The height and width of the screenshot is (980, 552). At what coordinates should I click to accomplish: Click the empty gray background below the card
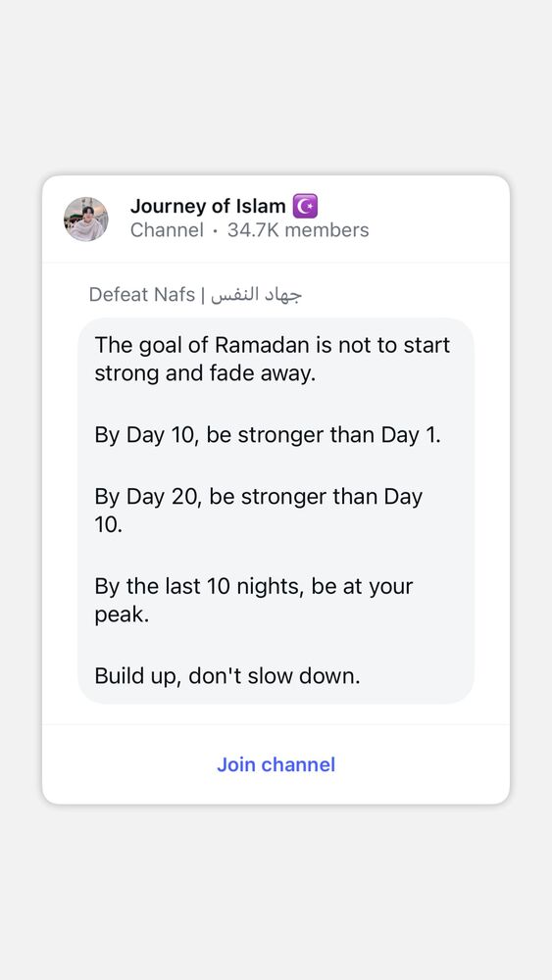[276, 893]
